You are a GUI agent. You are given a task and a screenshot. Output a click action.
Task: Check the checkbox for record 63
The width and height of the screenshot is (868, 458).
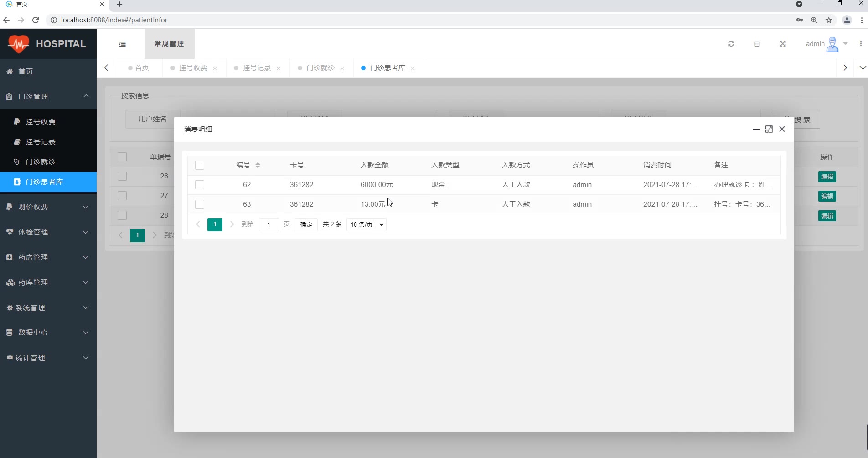(x=200, y=204)
